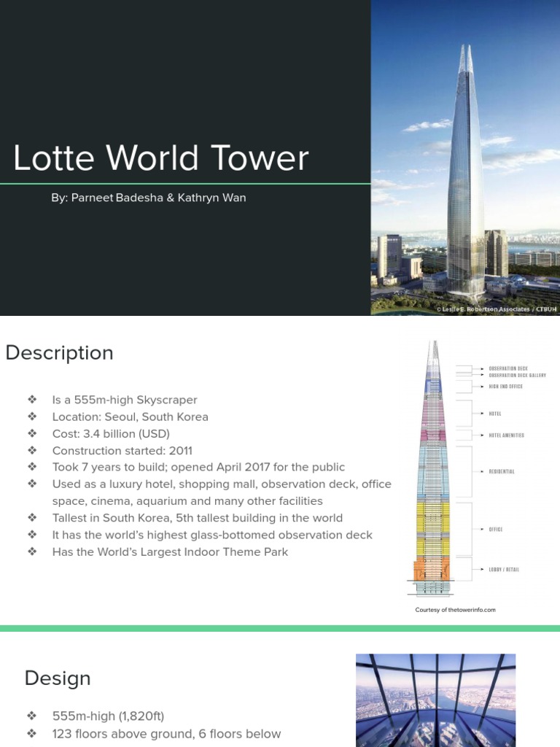The image size is (560, 747).
Task: Click the 'LOBBY / RETAIL' diagram label
Action: 504,569
